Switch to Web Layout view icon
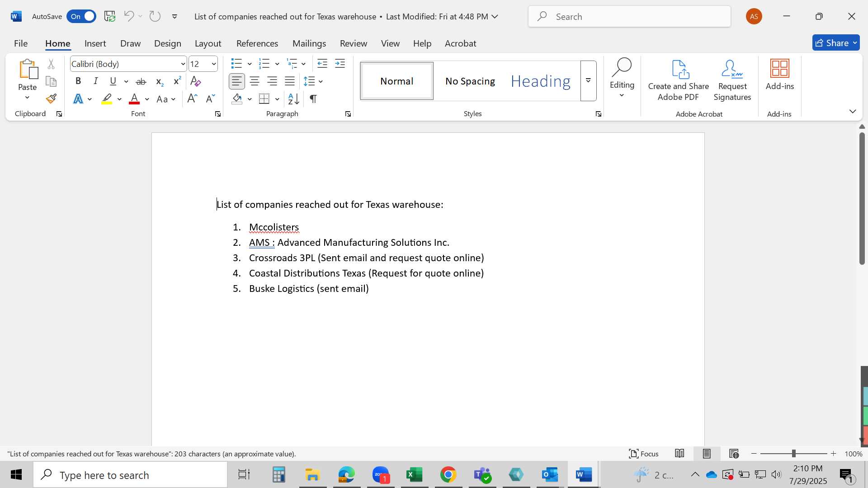This screenshot has height=488, width=868. click(x=734, y=454)
